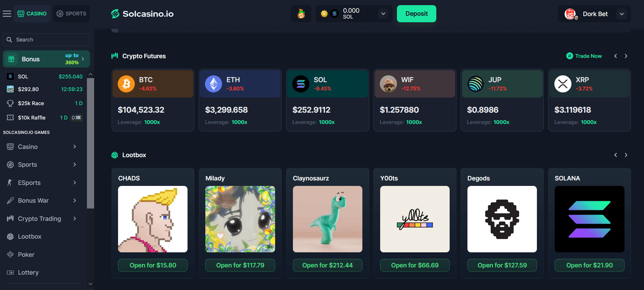Click the green Deposit button

tap(416, 14)
